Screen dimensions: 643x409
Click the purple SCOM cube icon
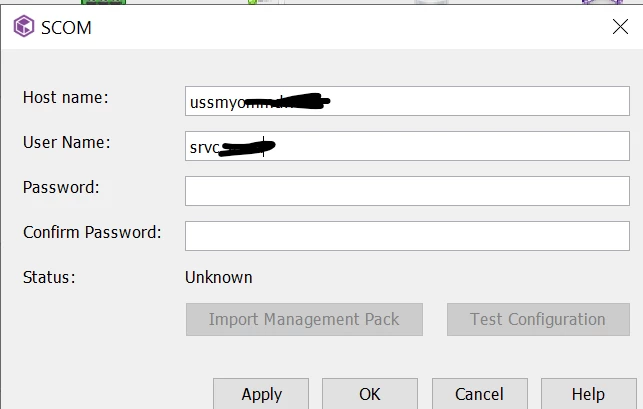point(22,27)
